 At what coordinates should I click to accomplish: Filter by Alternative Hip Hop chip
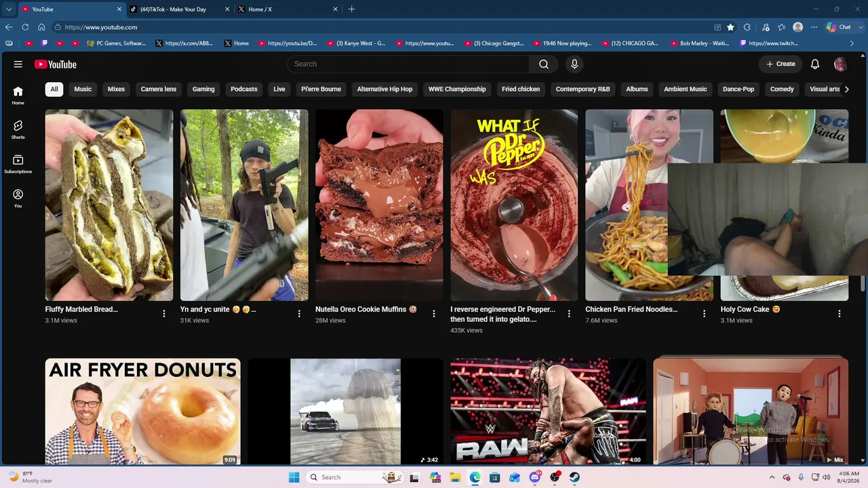pyautogui.click(x=384, y=89)
